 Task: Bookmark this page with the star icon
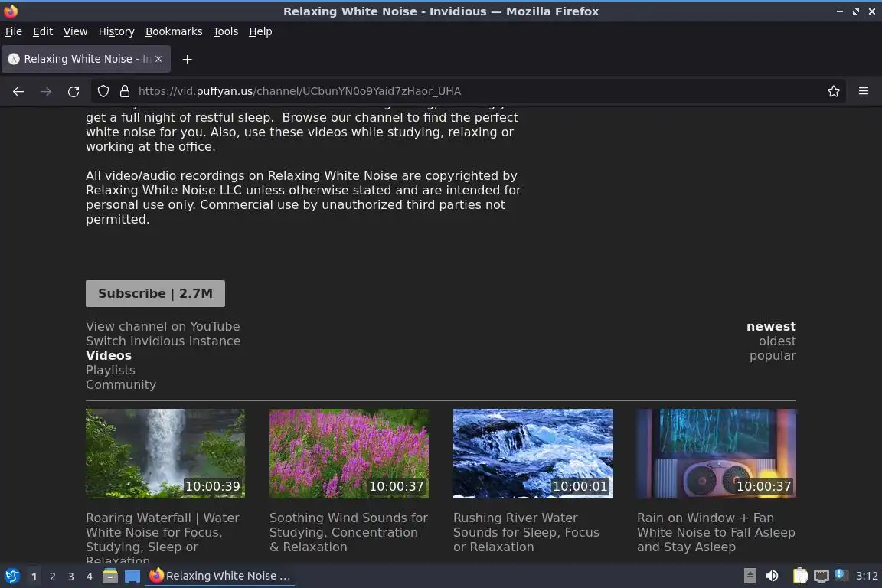tap(834, 91)
